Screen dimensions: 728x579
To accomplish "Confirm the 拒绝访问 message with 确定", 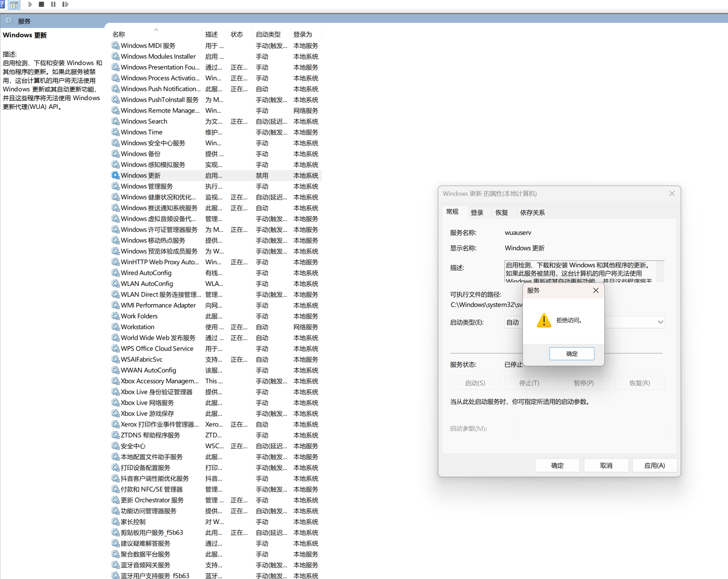I will click(572, 354).
